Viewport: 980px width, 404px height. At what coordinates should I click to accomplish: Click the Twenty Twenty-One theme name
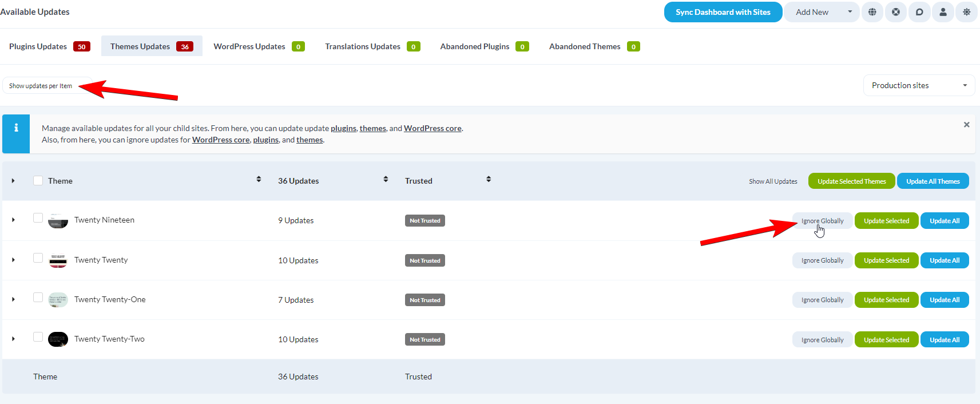tap(110, 299)
